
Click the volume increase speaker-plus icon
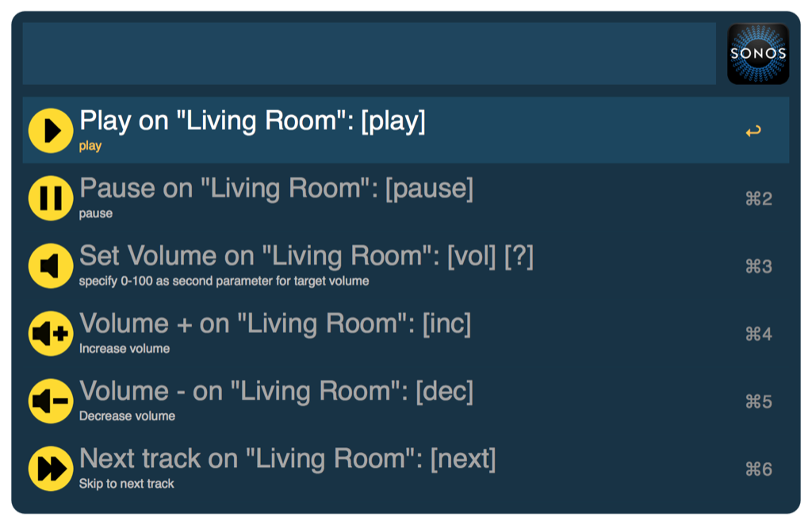click(51, 333)
